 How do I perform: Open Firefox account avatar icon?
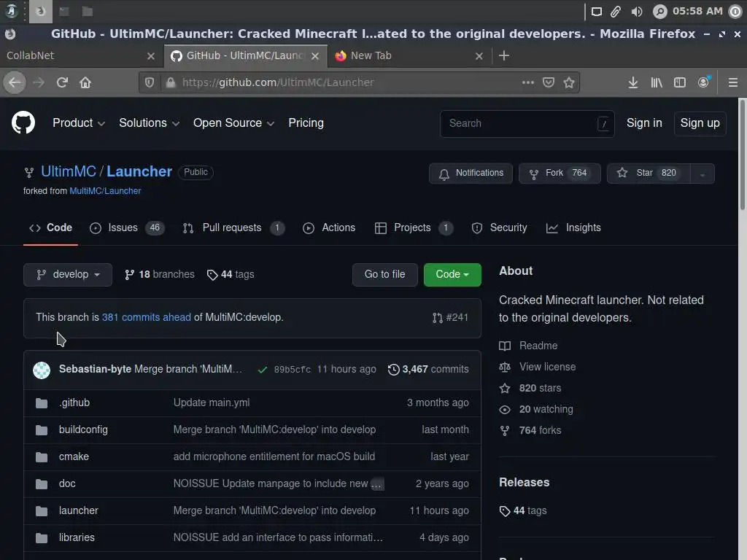pos(703,82)
